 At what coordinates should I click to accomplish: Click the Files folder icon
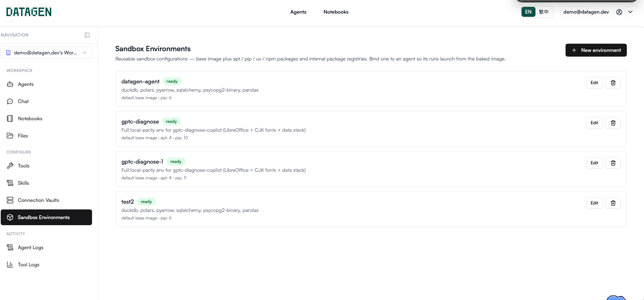pyautogui.click(x=10, y=136)
